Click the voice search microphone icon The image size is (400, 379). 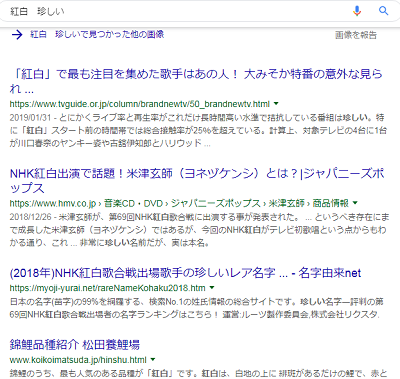click(357, 11)
